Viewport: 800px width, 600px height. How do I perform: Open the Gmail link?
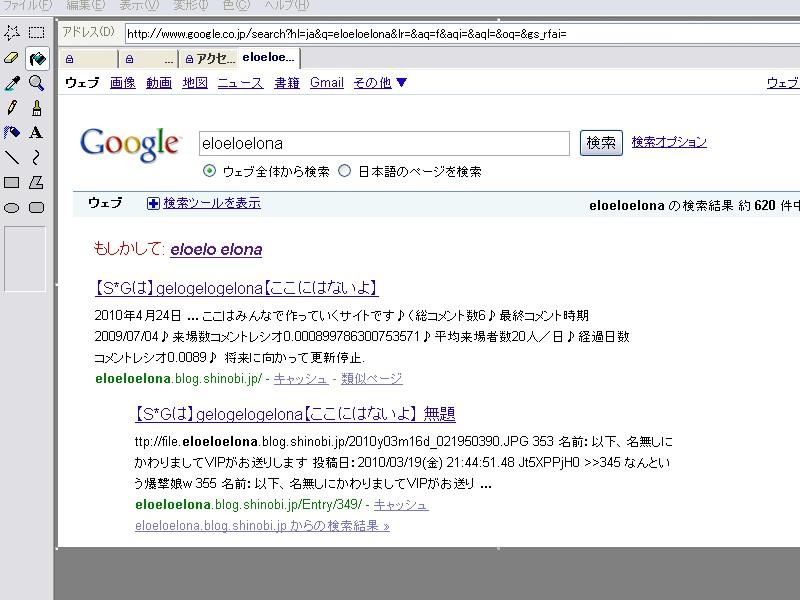click(x=327, y=83)
